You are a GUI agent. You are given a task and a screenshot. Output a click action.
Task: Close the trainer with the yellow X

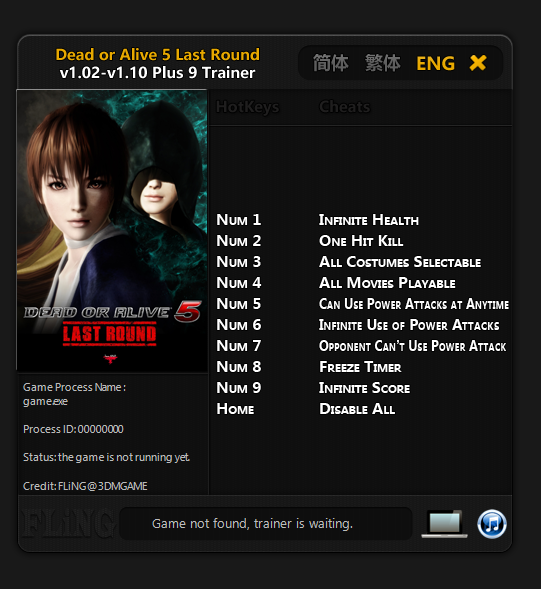pyautogui.click(x=478, y=63)
